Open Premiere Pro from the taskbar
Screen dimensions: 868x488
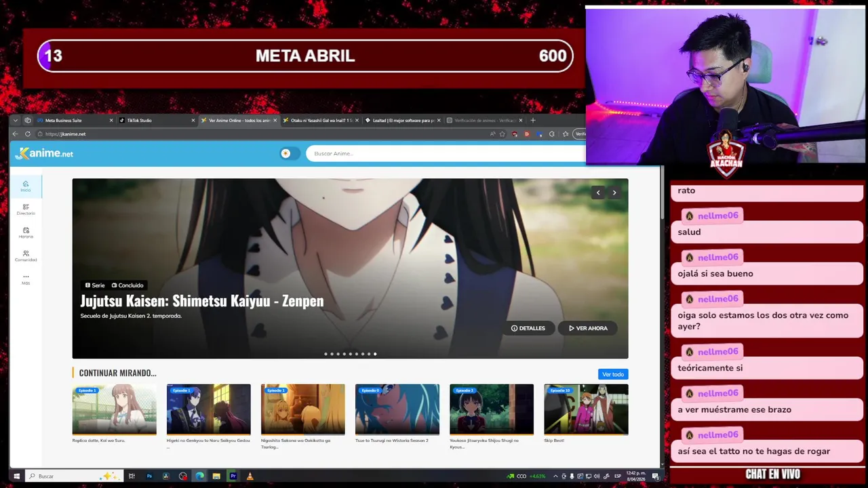233,476
